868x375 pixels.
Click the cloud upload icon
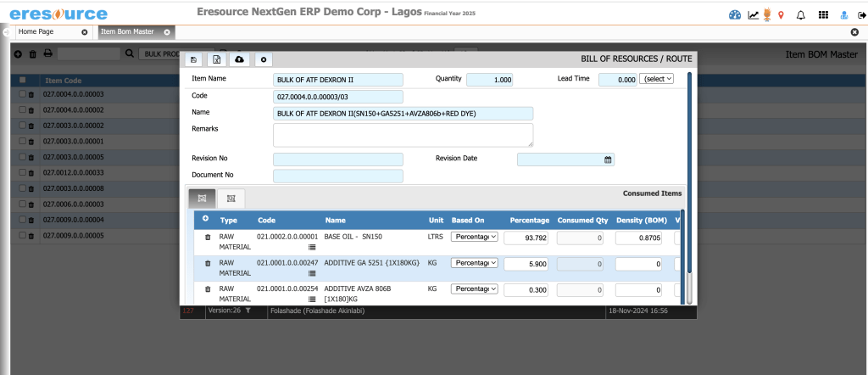click(239, 59)
